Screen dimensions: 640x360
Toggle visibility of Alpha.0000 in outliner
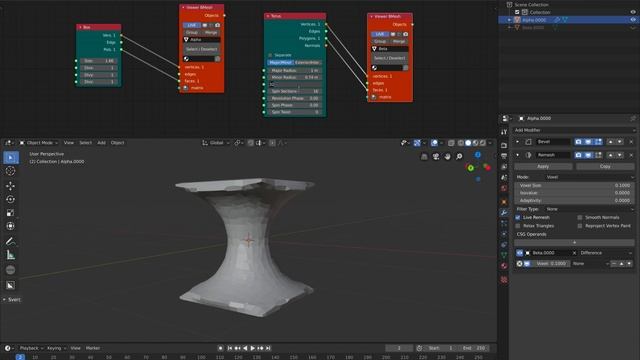[633, 20]
